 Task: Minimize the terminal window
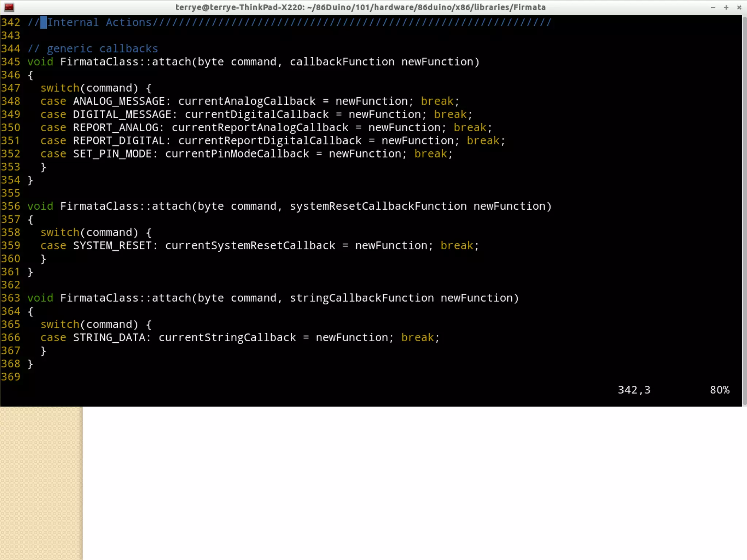point(713,7)
